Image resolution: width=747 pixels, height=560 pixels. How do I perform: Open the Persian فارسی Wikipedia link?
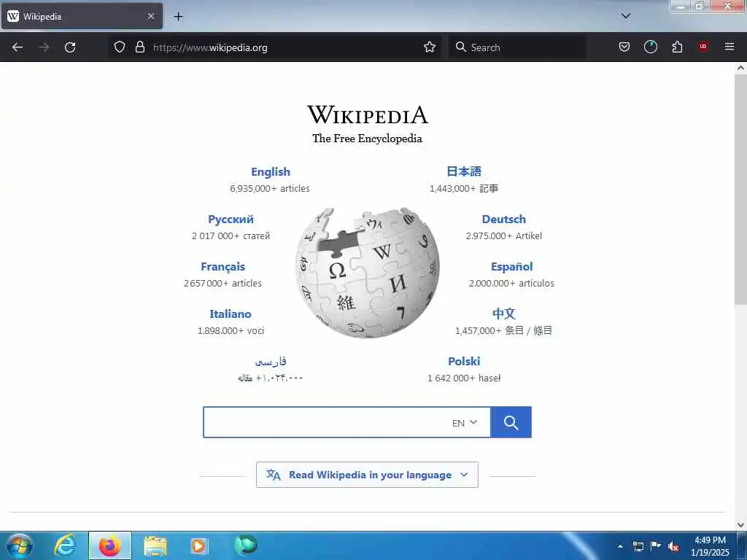[x=271, y=362]
